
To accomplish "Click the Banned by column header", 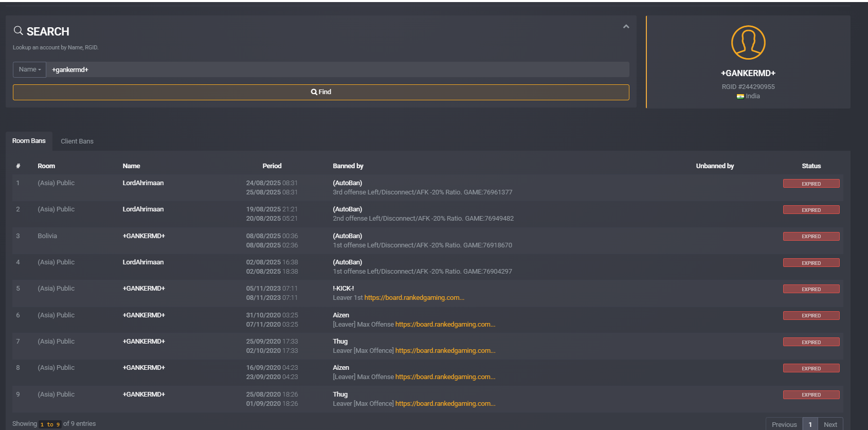I will [348, 166].
